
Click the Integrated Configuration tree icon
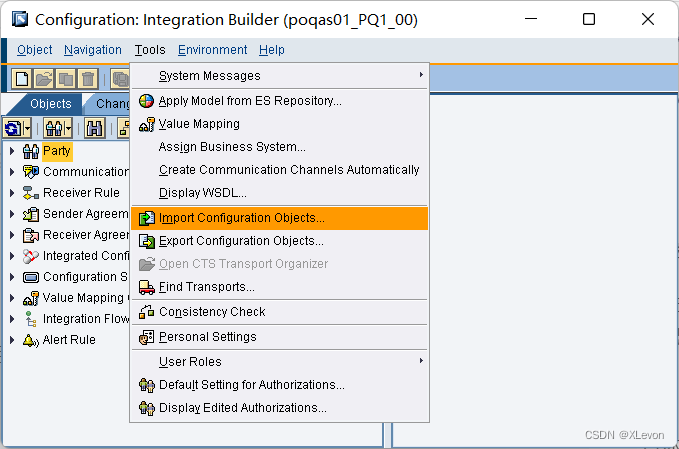(x=31, y=256)
